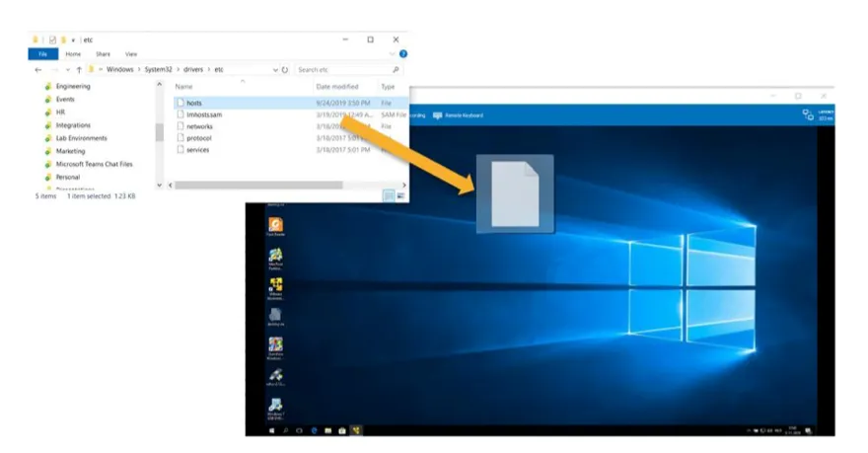Screen dimensions: 868x453
Task: Switch to the Large icons view toggle
Action: point(400,196)
